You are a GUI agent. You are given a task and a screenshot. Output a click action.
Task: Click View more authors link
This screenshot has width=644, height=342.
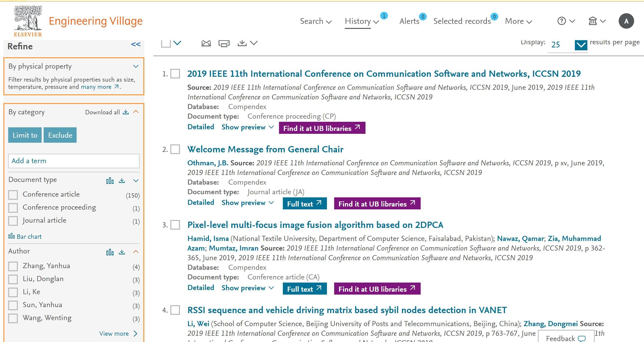(x=118, y=334)
